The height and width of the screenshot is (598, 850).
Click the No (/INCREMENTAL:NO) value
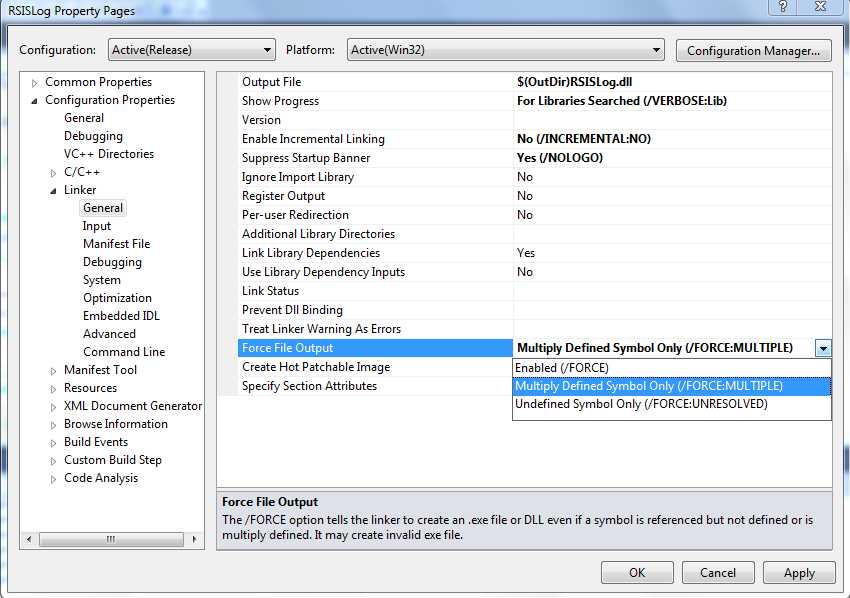pos(584,139)
